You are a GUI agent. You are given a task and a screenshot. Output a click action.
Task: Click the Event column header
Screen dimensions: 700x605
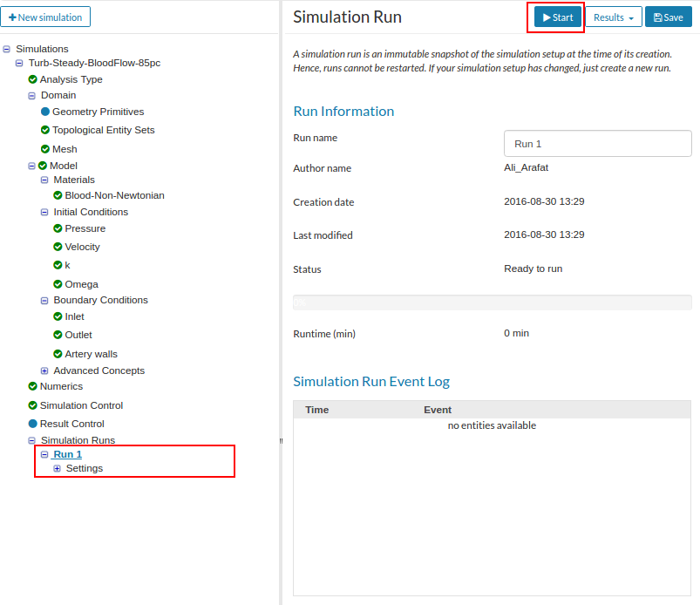point(438,410)
